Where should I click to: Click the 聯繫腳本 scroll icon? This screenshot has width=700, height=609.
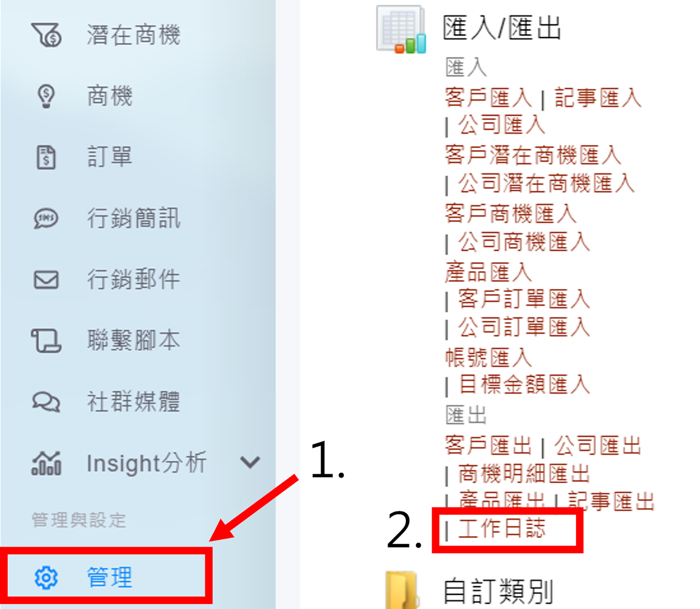pyautogui.click(x=46, y=341)
